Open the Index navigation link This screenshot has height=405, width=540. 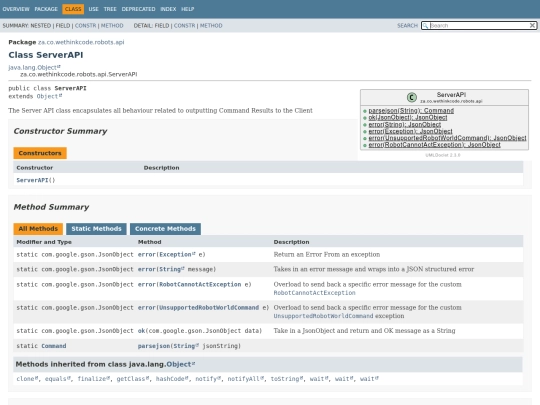168,9
